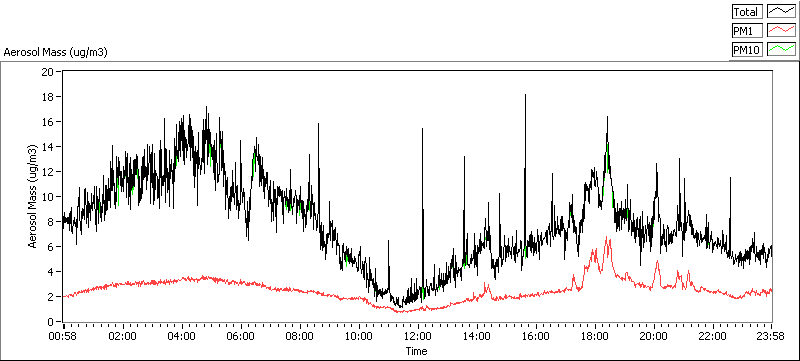Open the Total black line style swatch
The height and width of the screenshot is (361, 800).
coord(781,12)
